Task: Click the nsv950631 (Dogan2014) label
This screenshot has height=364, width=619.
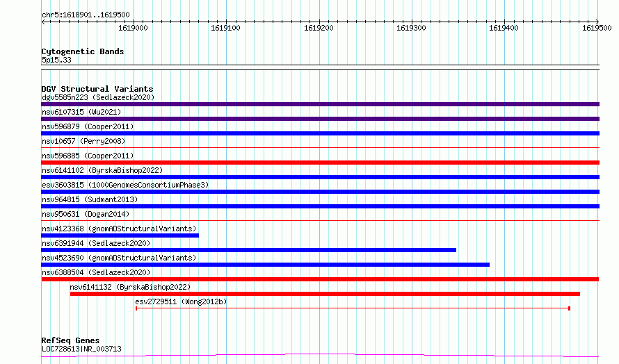Action: click(86, 214)
